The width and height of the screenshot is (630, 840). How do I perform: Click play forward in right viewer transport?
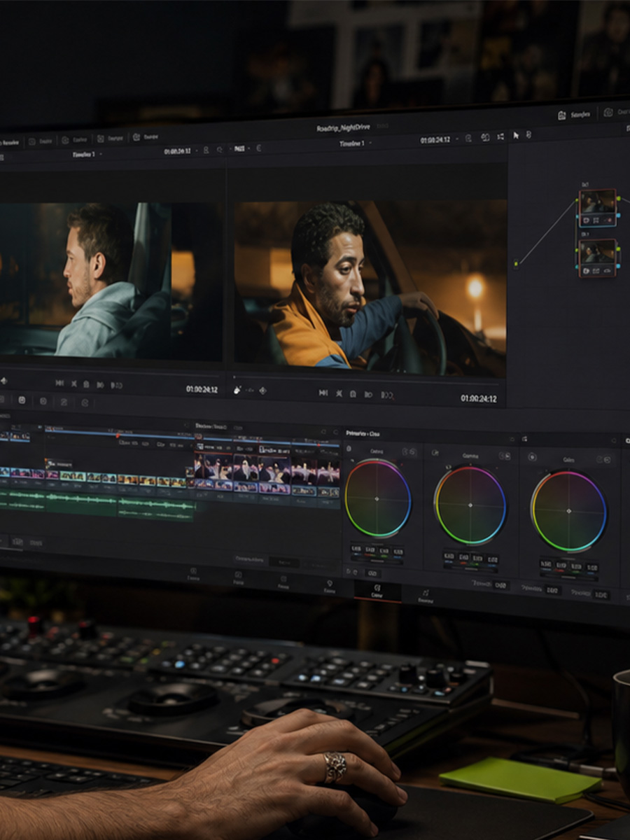368,395
